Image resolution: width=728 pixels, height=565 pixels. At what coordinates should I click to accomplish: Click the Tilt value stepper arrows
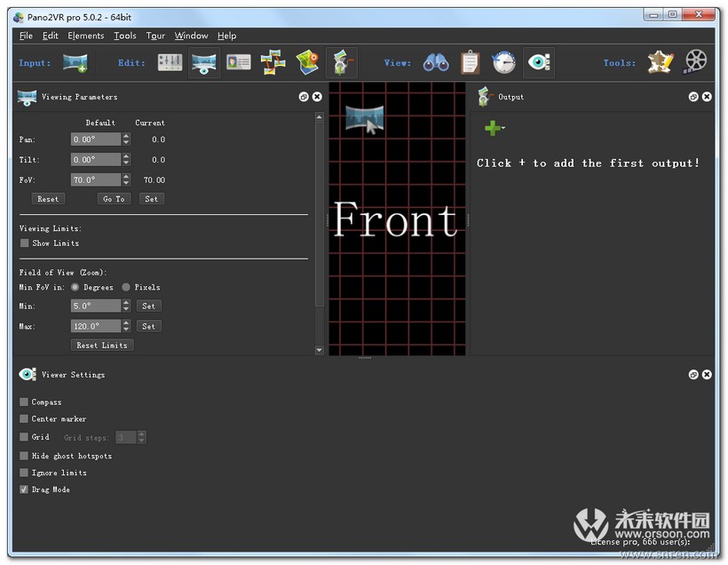(x=126, y=159)
